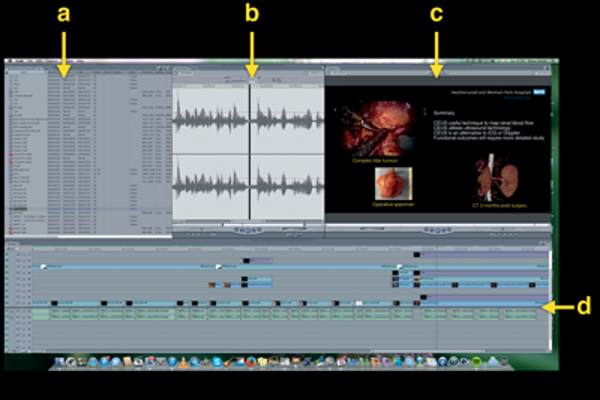Toggle the first green audio track's audible control
Screen dimensions: 600x400
coord(9,309)
